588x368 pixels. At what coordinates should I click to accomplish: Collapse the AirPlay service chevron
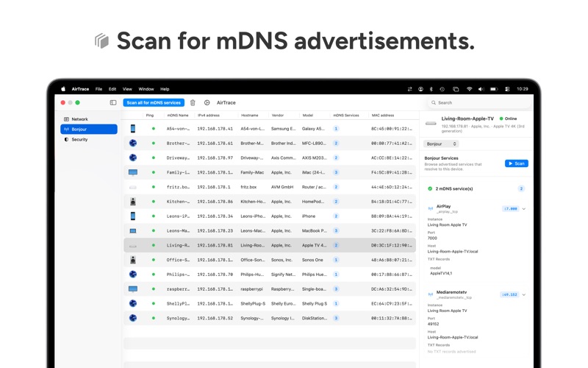(x=524, y=209)
